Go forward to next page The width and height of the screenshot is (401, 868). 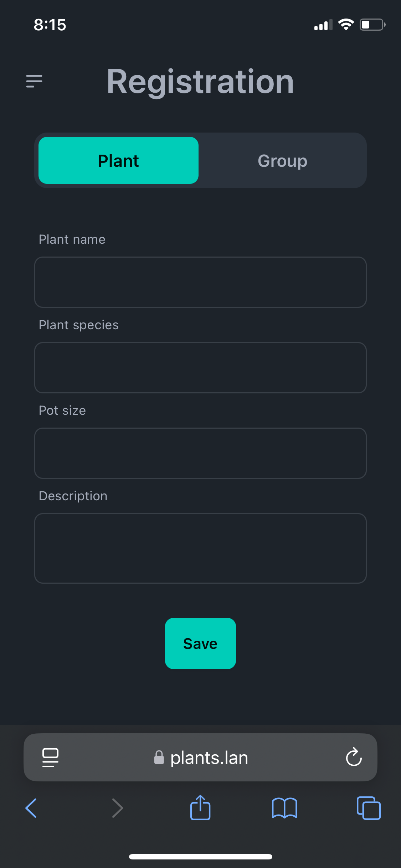point(117,808)
